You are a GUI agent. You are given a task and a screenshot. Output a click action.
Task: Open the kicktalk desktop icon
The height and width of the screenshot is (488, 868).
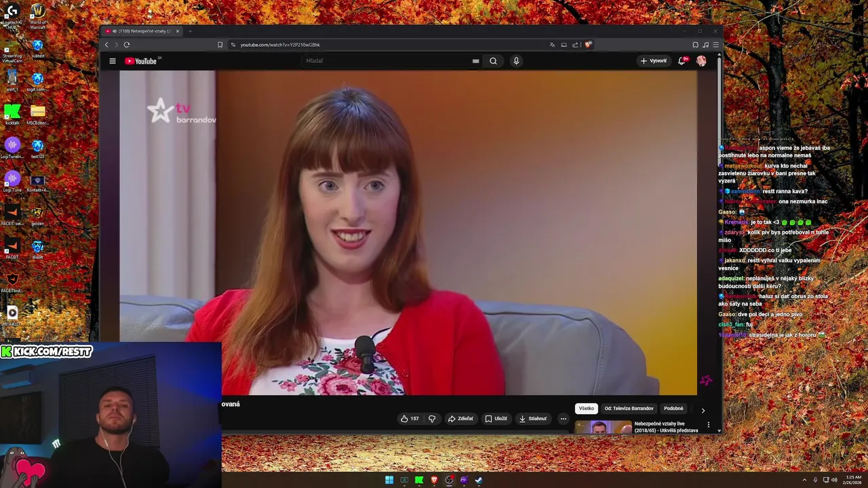click(x=12, y=115)
